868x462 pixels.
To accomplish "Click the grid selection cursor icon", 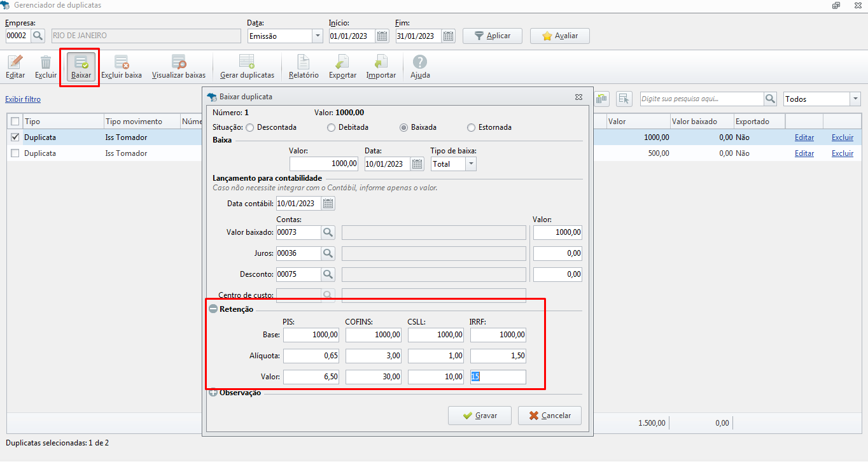I will (x=624, y=99).
